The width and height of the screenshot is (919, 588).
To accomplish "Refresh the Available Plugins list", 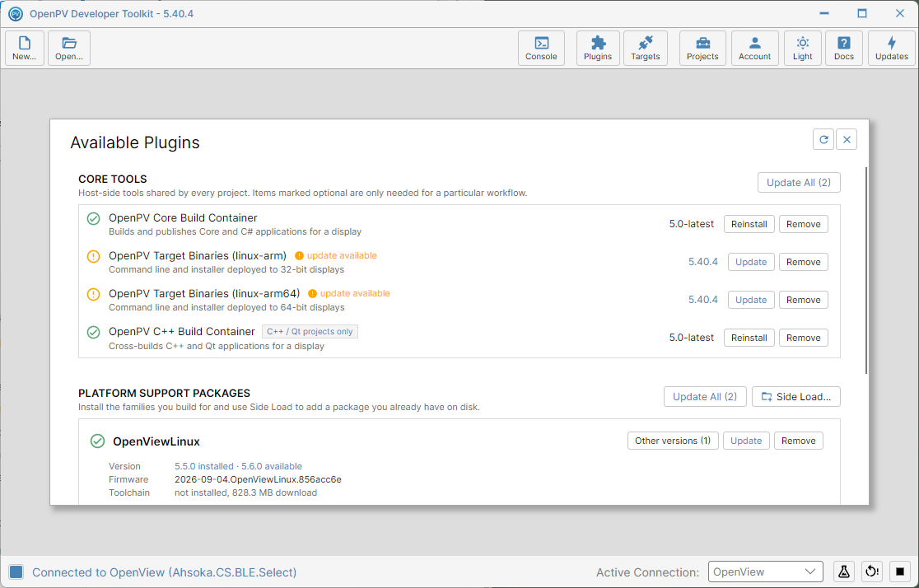I will click(823, 139).
